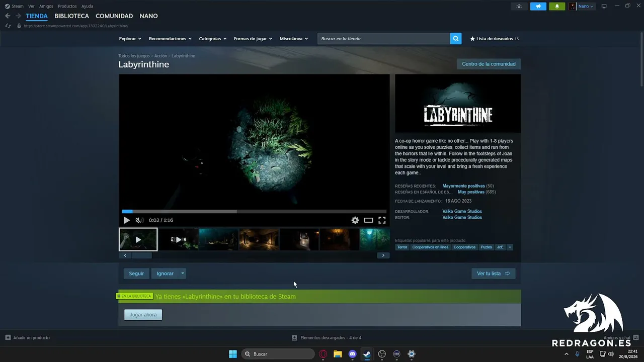The width and height of the screenshot is (644, 362).
Task: Open Opera browser from taskbar
Action: click(323, 354)
